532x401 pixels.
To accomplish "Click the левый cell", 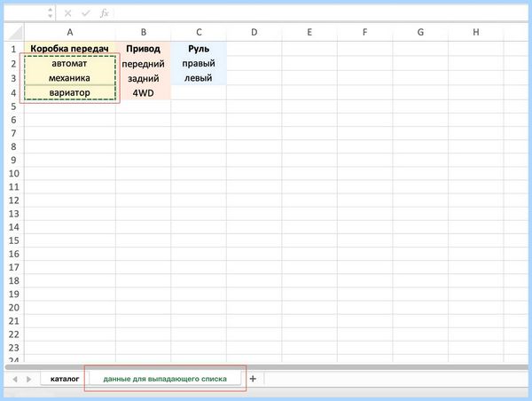I will coord(199,78).
